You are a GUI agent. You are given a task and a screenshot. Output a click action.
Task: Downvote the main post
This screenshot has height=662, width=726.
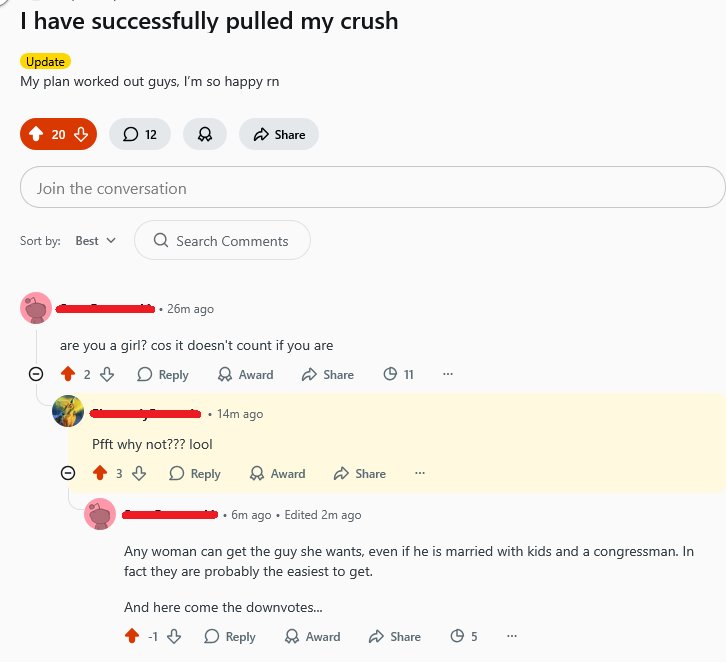click(x=81, y=135)
